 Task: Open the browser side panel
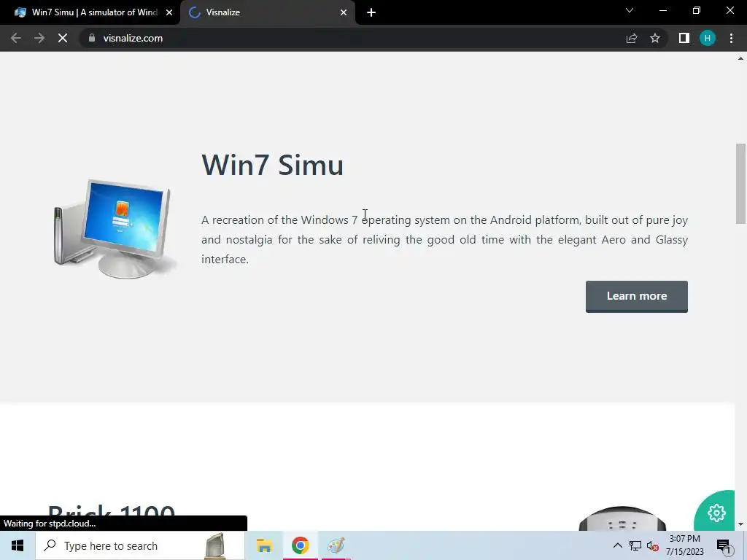(684, 38)
